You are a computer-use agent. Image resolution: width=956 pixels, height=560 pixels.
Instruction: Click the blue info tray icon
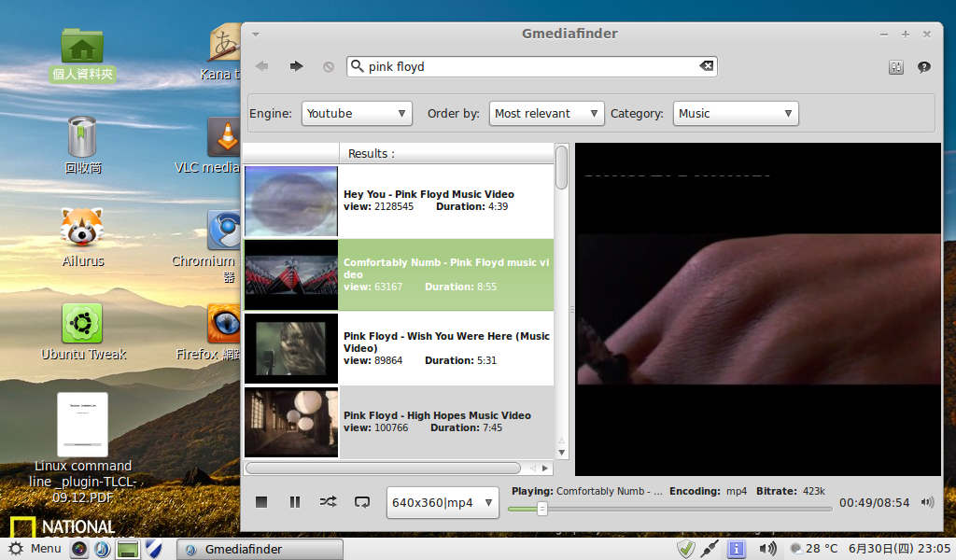click(x=737, y=549)
